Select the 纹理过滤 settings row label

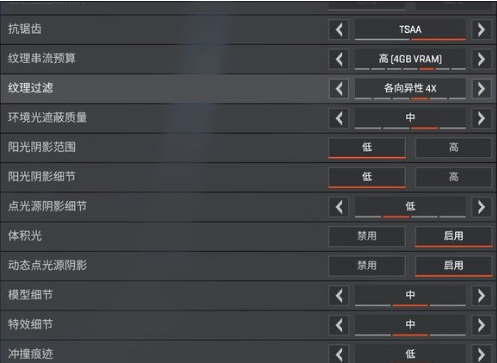pos(31,88)
